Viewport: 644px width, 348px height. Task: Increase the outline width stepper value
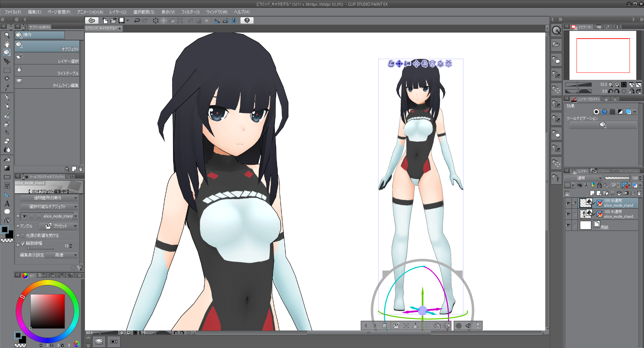(70, 245)
